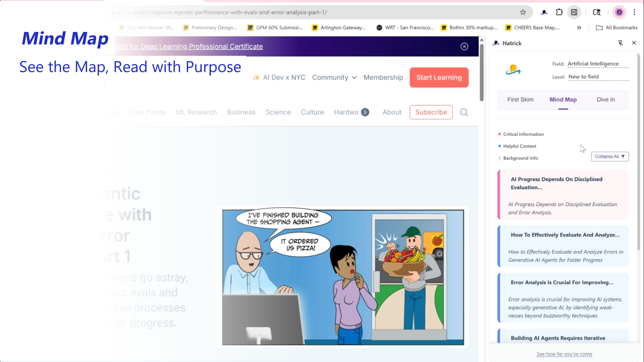Click the search magnifier icon on webpage

[x=464, y=112]
